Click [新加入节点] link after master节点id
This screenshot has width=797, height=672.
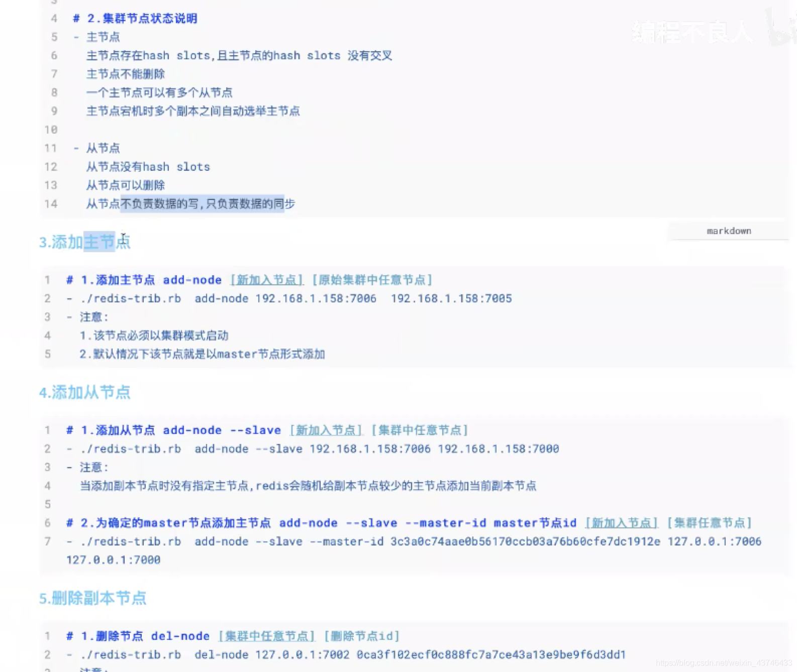(622, 523)
